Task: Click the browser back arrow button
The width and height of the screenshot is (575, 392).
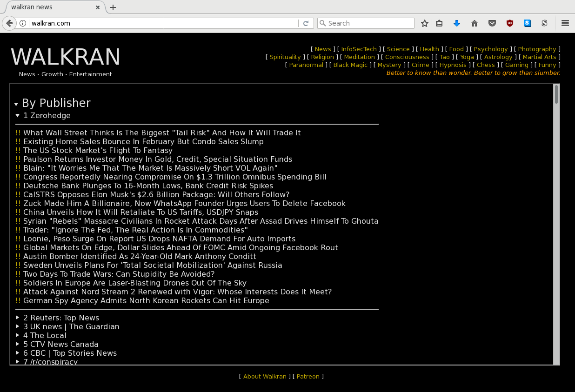Action: (x=9, y=23)
